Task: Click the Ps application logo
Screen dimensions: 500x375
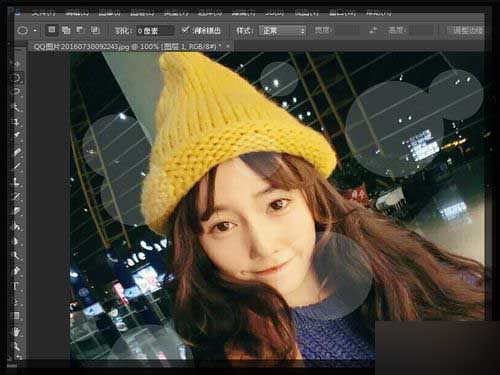Action: pos(15,12)
